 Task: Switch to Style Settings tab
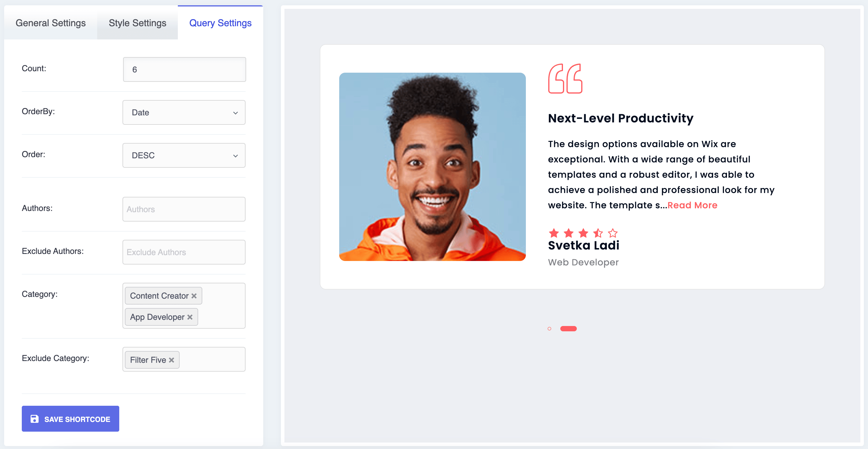tap(138, 23)
